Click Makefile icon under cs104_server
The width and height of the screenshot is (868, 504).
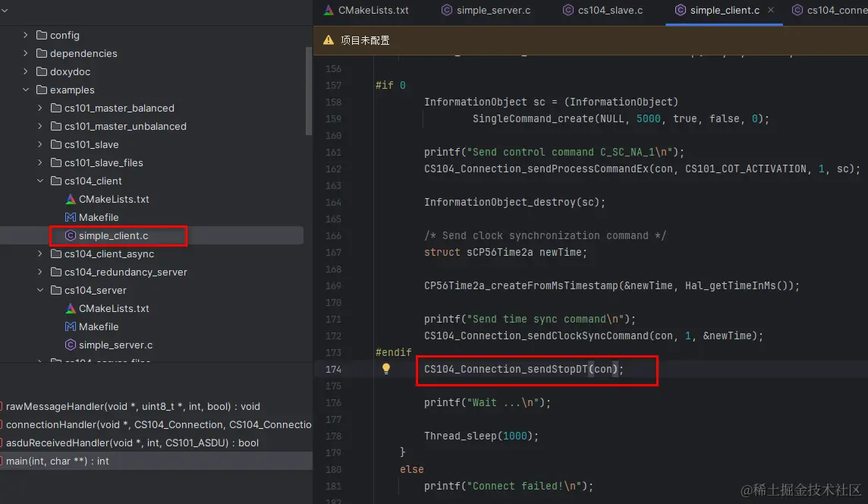click(71, 326)
